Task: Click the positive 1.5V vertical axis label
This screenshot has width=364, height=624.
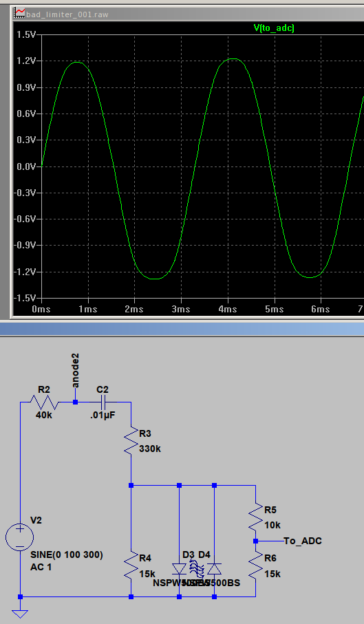Action: [26, 34]
